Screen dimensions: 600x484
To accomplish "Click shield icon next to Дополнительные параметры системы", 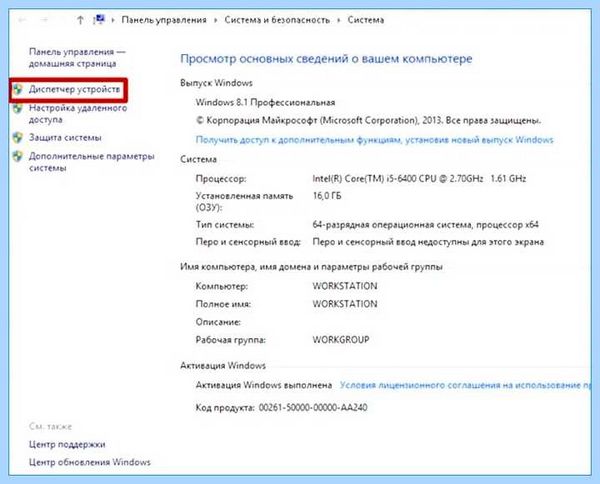I will pyautogui.click(x=18, y=156).
